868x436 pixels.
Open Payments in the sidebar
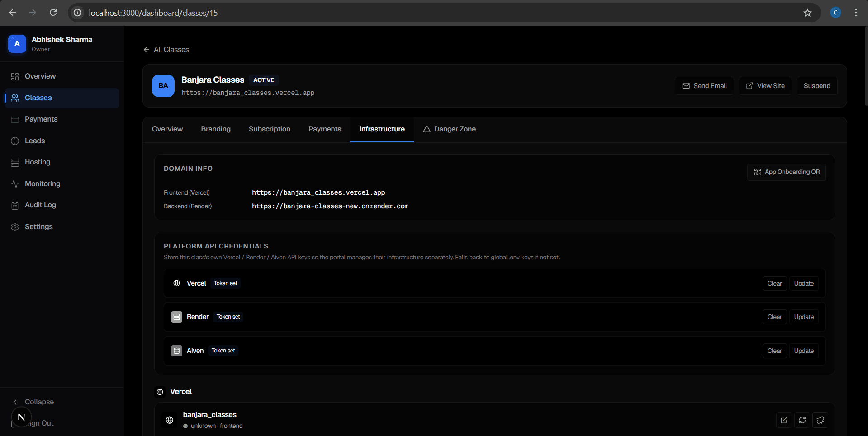pyautogui.click(x=62, y=119)
